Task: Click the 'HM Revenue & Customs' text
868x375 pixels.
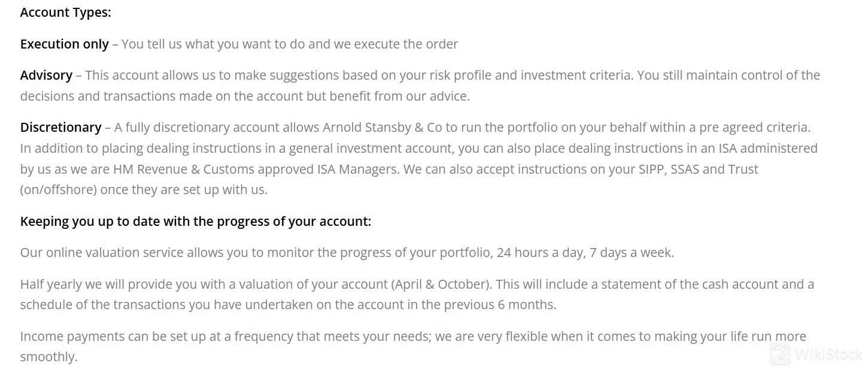Action: coord(176,170)
